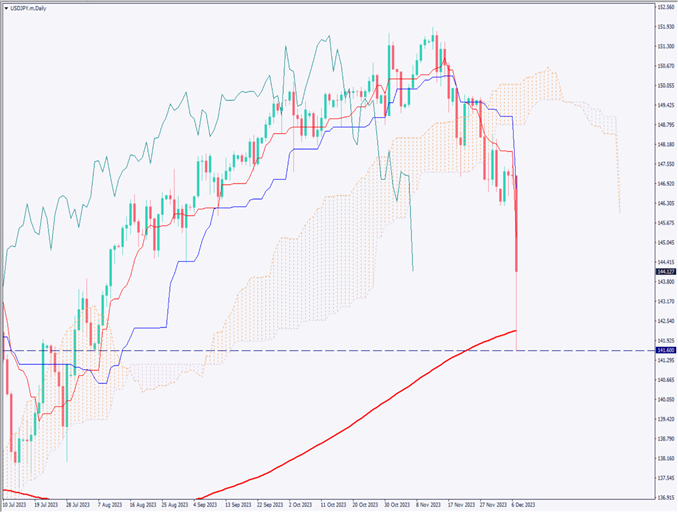Click the 152.560 price axis label
Viewport: 678px width, 512px height.
pyautogui.click(x=664, y=7)
